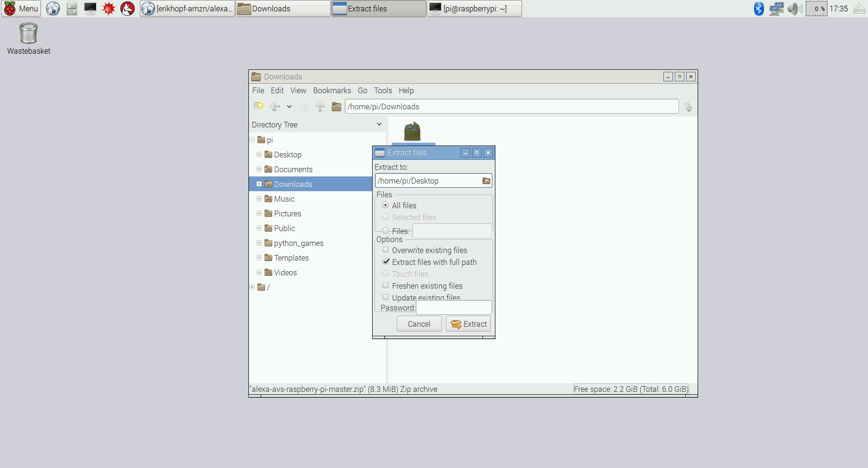Click the Password input field
Image resolution: width=868 pixels, height=468 pixels.
[x=454, y=307]
